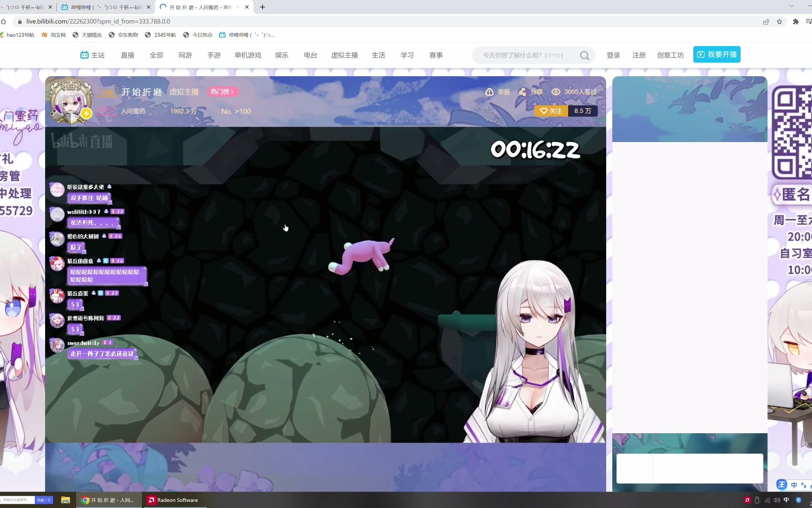This screenshot has width=812, height=508.
Task: Close the second 干杯~-bili tab
Action: (148, 7)
